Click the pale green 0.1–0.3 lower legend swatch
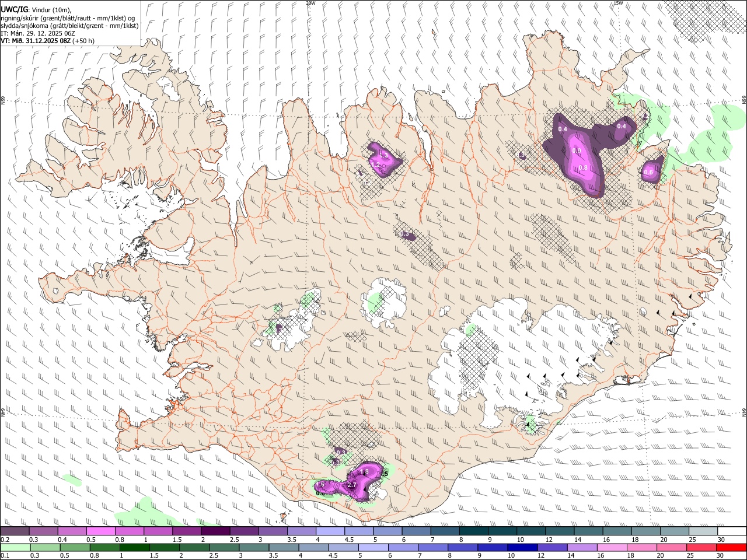The image size is (747, 560). (15, 547)
